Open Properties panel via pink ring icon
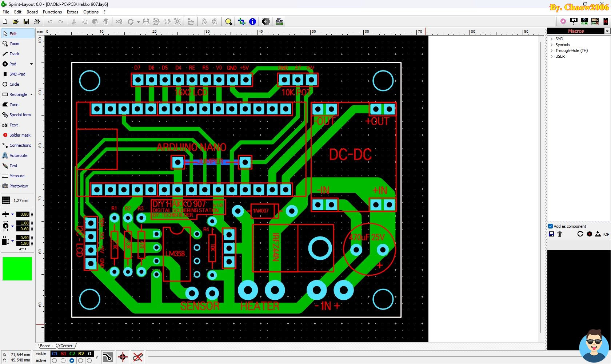 click(x=563, y=21)
